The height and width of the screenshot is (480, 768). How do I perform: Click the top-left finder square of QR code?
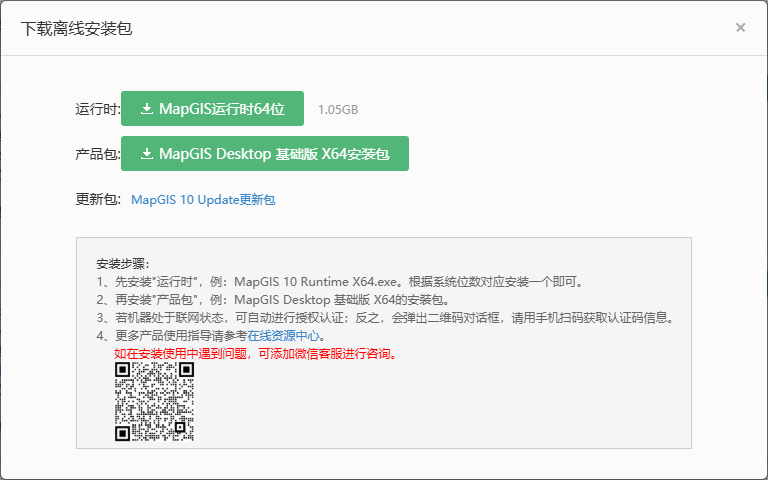pos(122,370)
